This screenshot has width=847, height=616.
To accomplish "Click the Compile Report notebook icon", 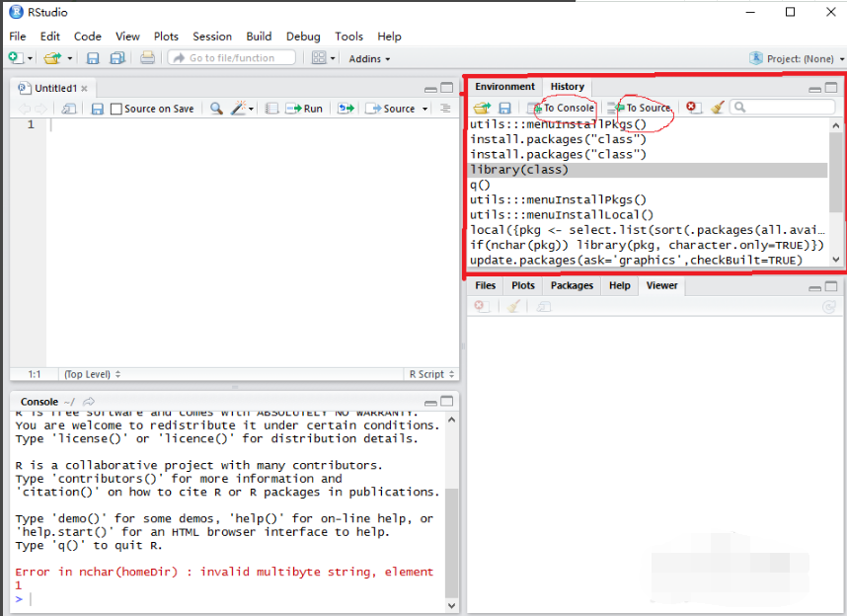I will click(x=271, y=109).
